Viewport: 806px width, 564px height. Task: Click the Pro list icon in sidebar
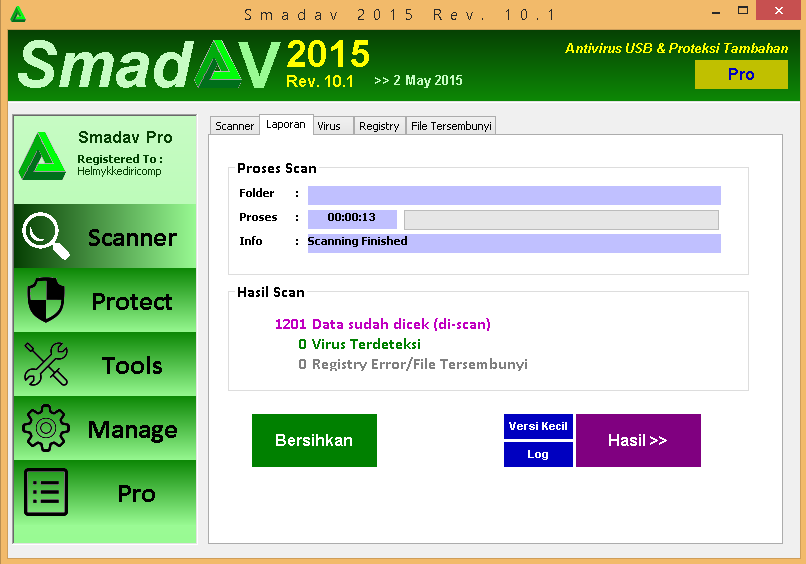point(46,492)
